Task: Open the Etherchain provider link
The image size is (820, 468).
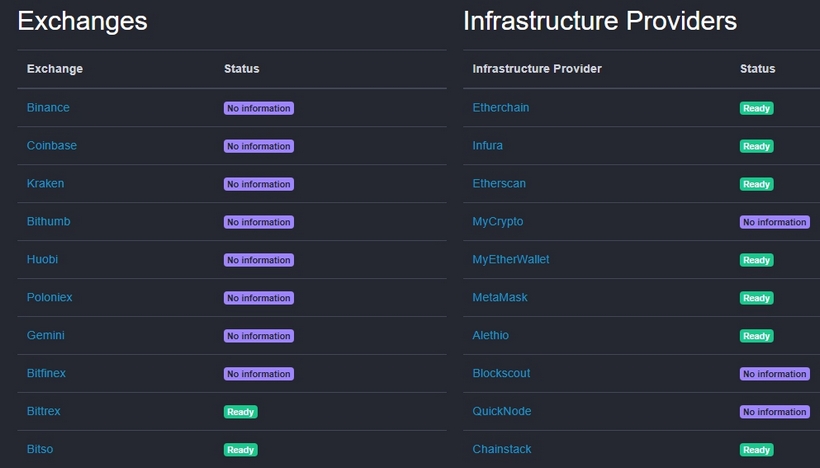Action: coord(501,108)
